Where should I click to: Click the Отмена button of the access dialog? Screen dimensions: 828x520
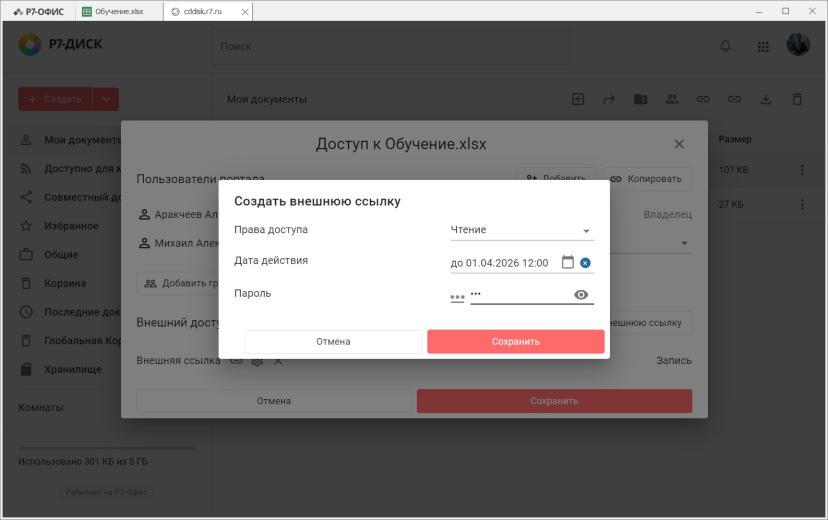(x=274, y=401)
